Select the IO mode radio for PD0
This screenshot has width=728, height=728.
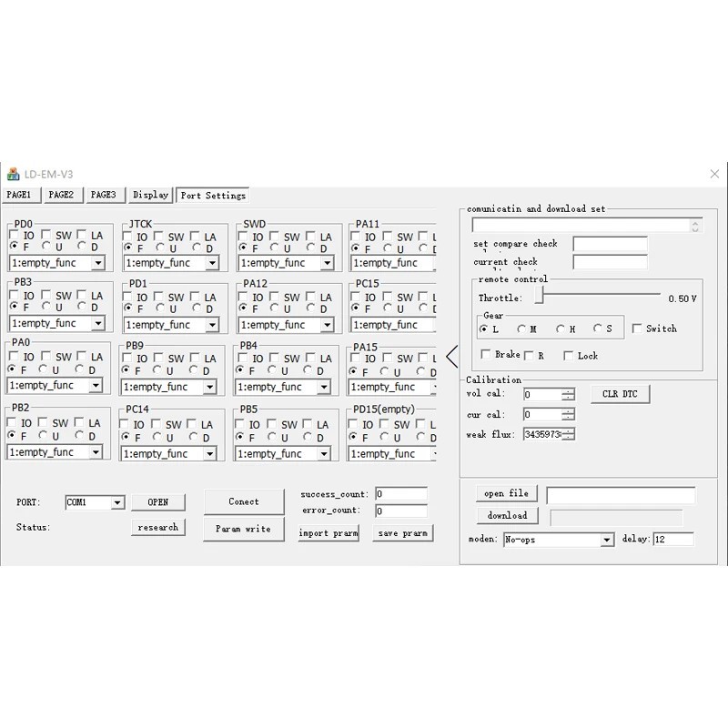click(14, 236)
